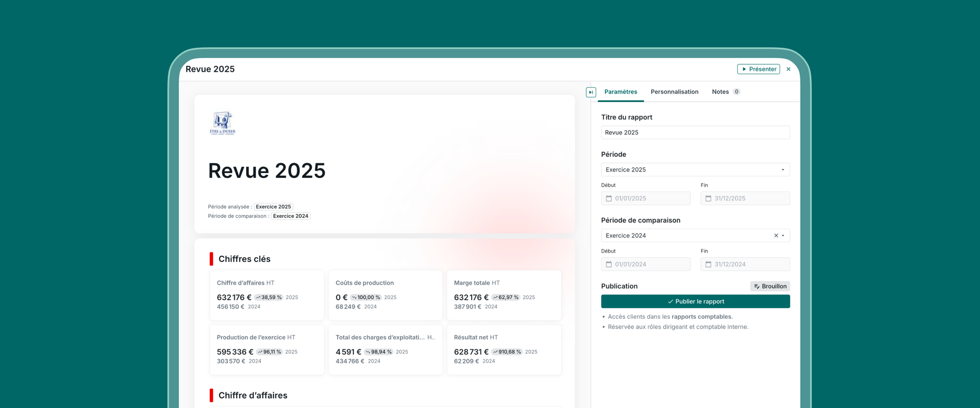Switch to the Personnalisation tab

(x=674, y=92)
